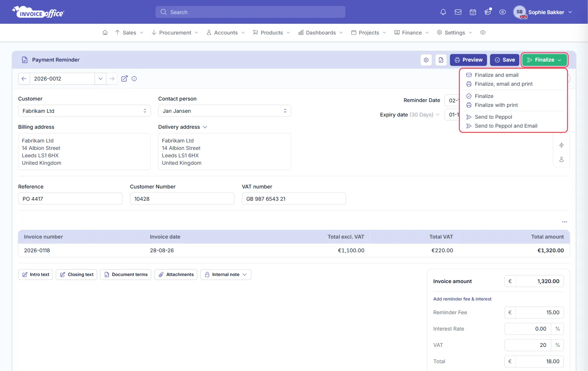Open the mail envelope icon in header
This screenshot has height=371, width=588.
point(458,12)
